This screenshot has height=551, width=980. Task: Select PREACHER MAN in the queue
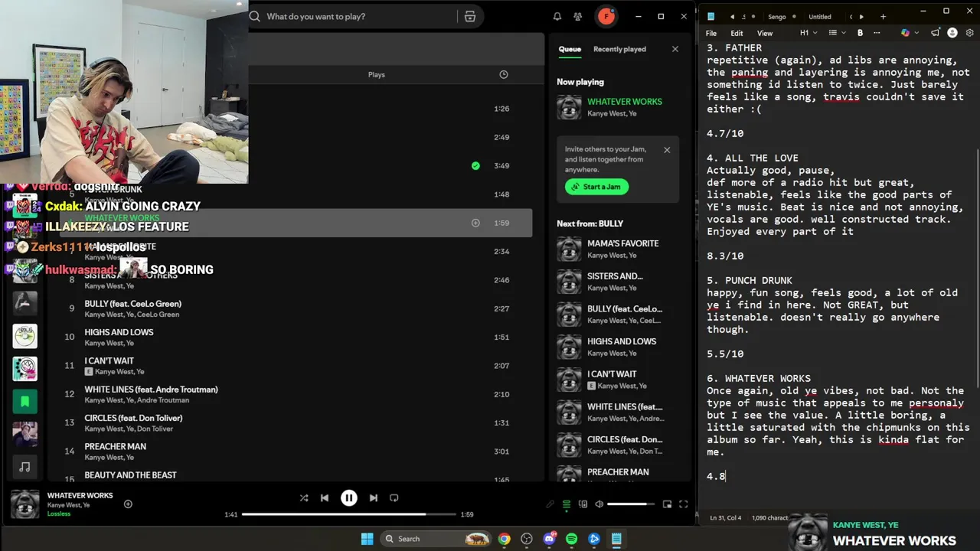pos(617,473)
